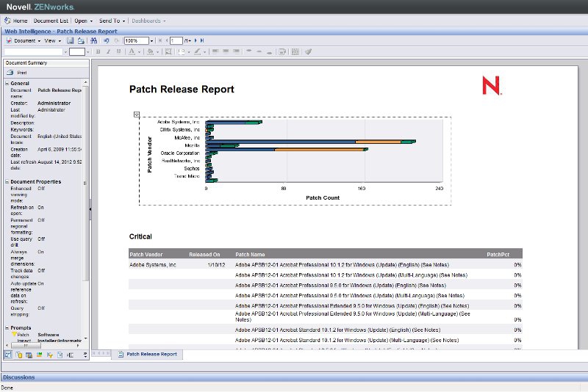Screen dimensions: 588x392
Task: Select the Adobe Systems, Inc table cell
Action: 153,265
